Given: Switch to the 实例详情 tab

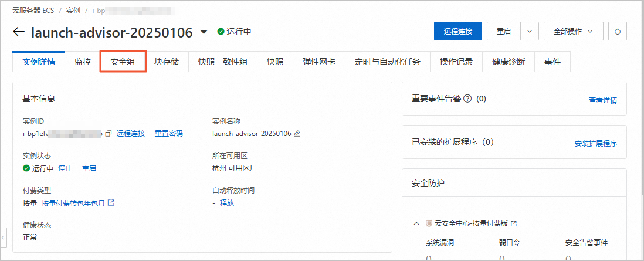Looking at the screenshot, I should [39, 62].
